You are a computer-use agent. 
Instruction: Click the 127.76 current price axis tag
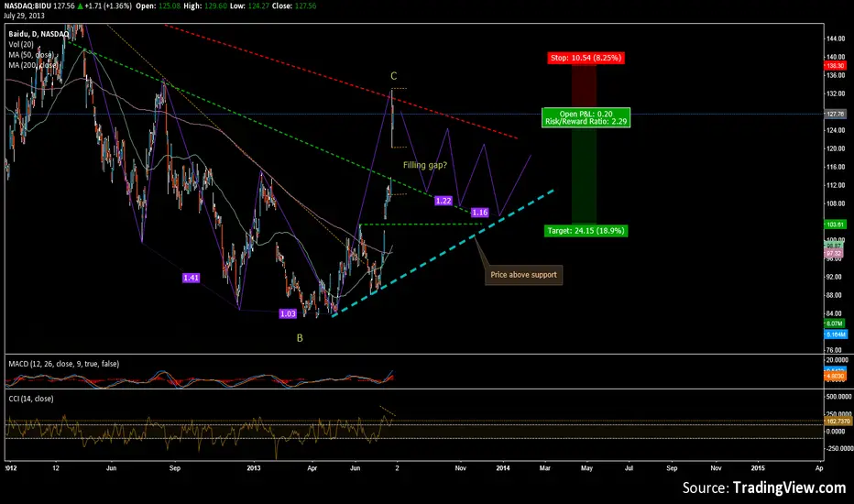[x=835, y=115]
